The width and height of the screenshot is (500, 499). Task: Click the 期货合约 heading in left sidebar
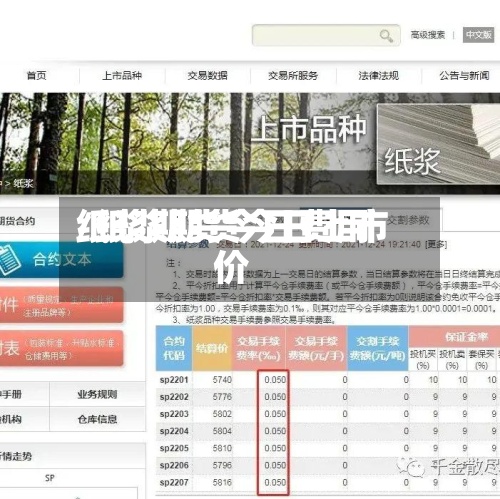17,221
